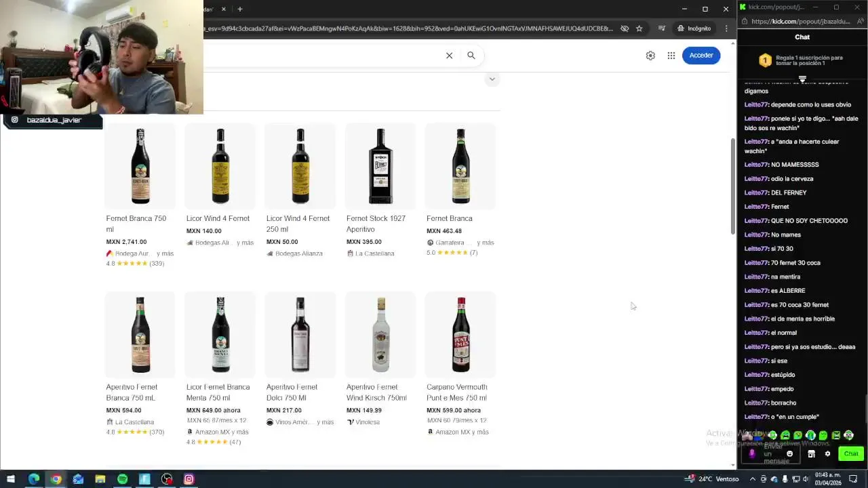This screenshot has width=868, height=488.
Task: Clear the Google search box with the X
Action: pos(449,56)
